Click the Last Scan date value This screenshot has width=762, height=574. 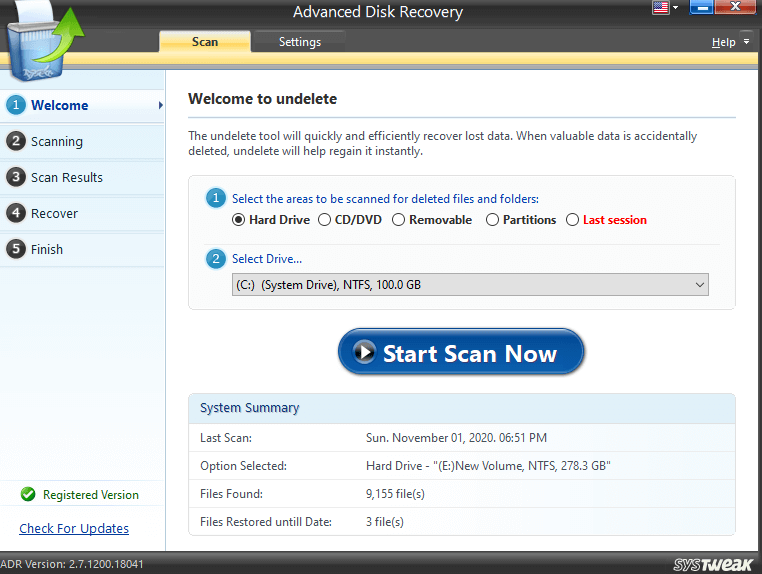click(456, 438)
